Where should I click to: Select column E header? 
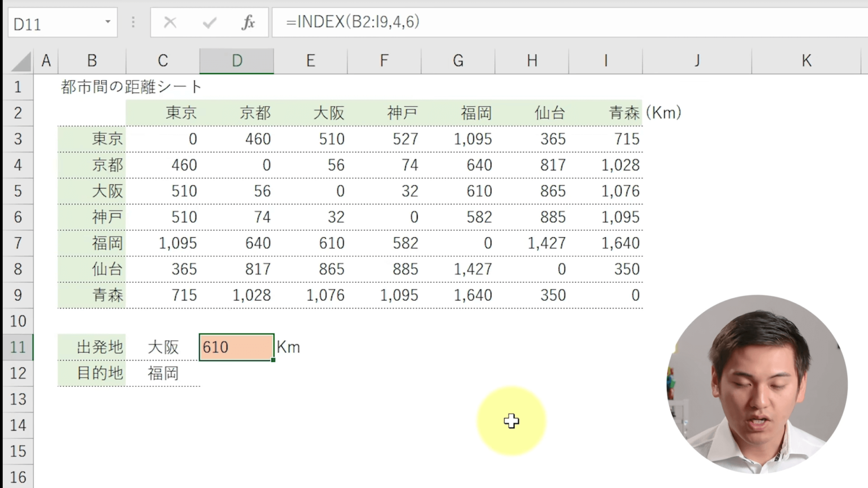pyautogui.click(x=310, y=61)
